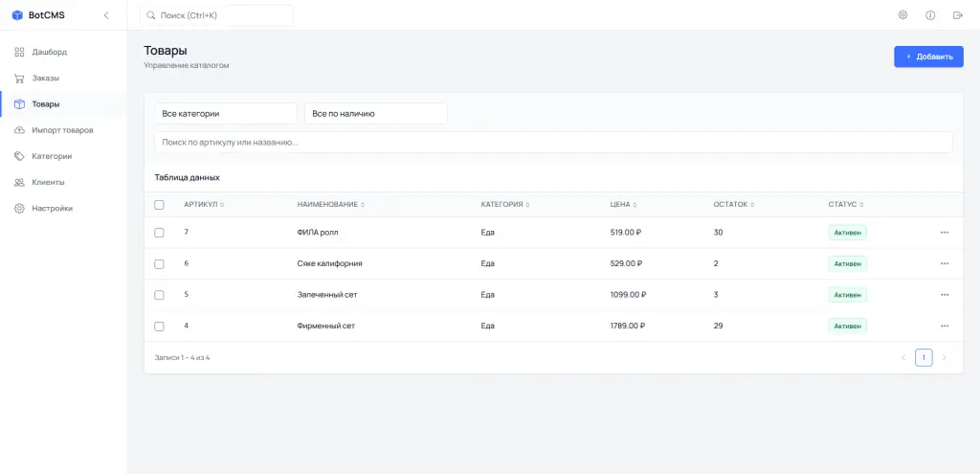Screen dimensions: 980x474
Task: Click page 1 pagination button
Action: (924, 357)
